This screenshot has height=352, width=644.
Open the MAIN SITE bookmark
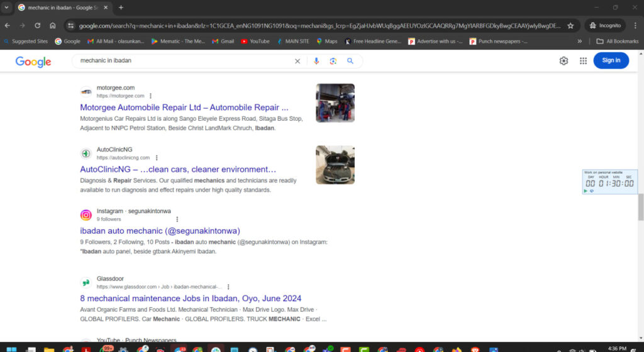[293, 41]
